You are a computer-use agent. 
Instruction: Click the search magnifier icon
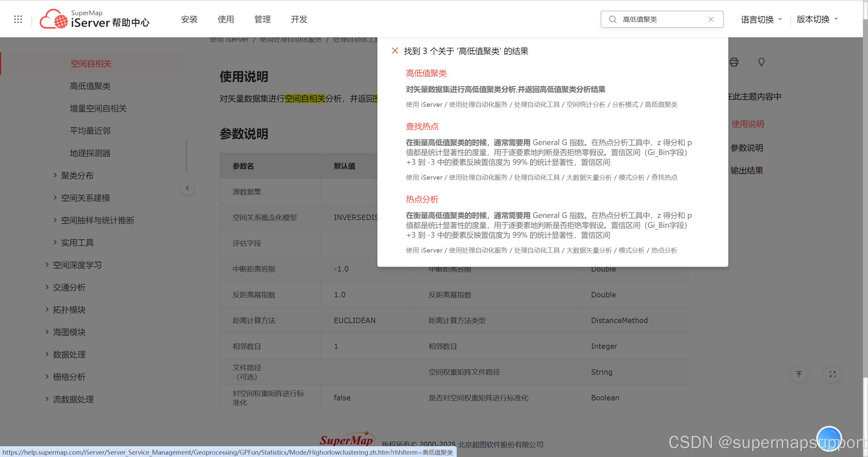613,19
